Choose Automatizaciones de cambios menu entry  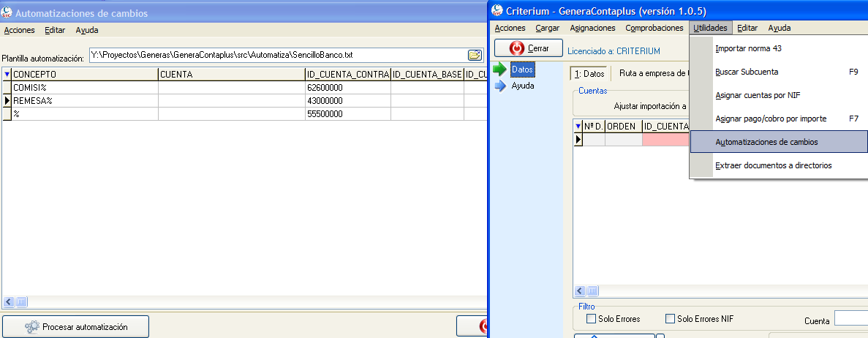click(766, 142)
